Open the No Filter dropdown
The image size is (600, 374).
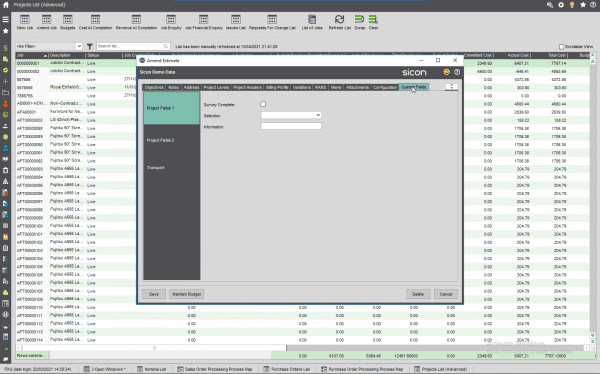click(x=49, y=46)
